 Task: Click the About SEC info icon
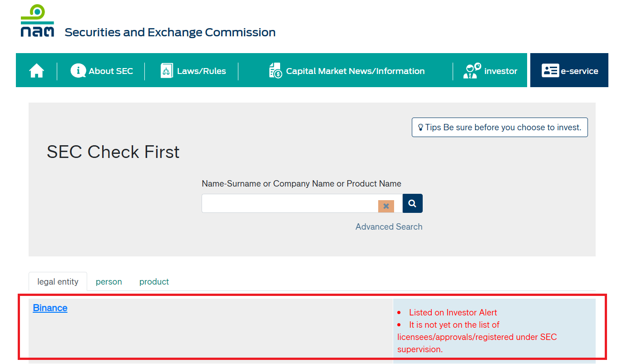[x=78, y=71]
